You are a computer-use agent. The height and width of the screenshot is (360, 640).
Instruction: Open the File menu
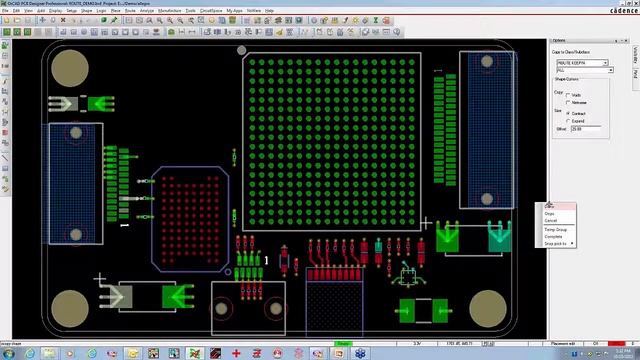(5, 11)
